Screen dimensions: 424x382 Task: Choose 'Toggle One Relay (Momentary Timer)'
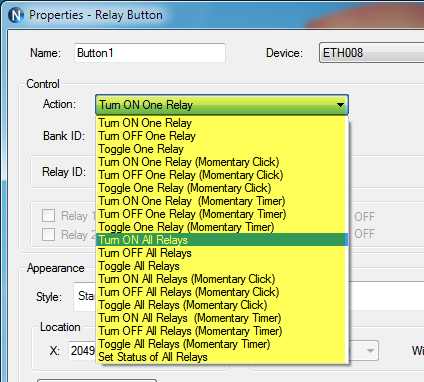coord(222,227)
